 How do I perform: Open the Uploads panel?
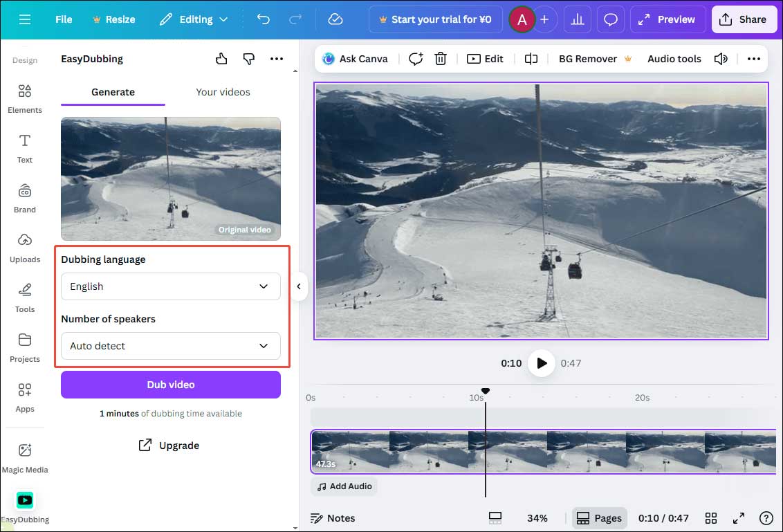click(x=25, y=247)
